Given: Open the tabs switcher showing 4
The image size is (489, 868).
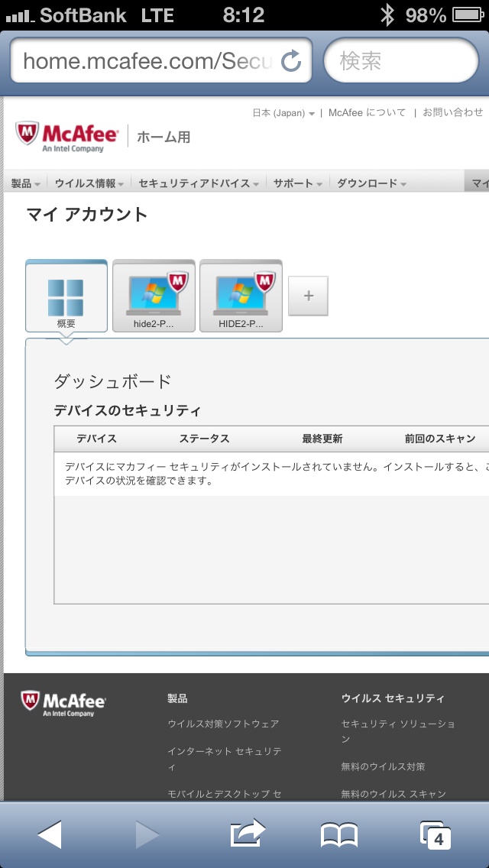Looking at the screenshot, I should point(436,836).
